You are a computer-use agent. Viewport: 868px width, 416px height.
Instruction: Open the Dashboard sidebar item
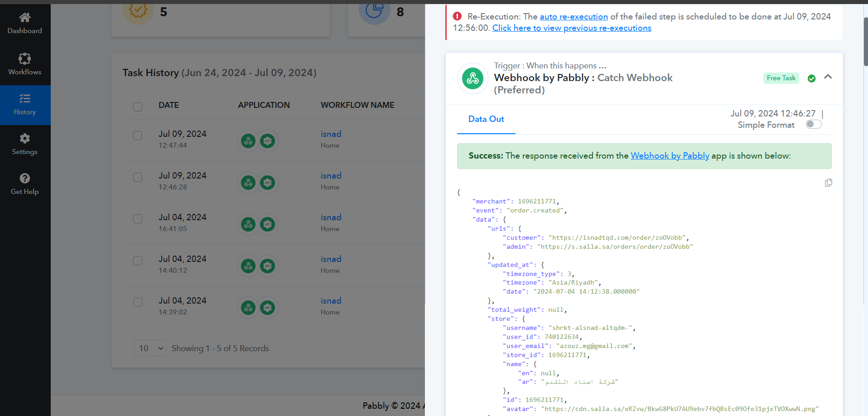25,24
